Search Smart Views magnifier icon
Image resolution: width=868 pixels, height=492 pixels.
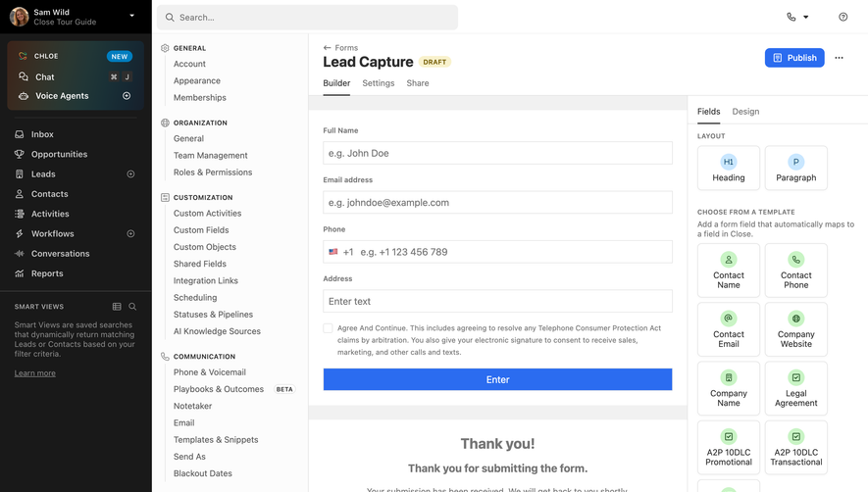132,307
